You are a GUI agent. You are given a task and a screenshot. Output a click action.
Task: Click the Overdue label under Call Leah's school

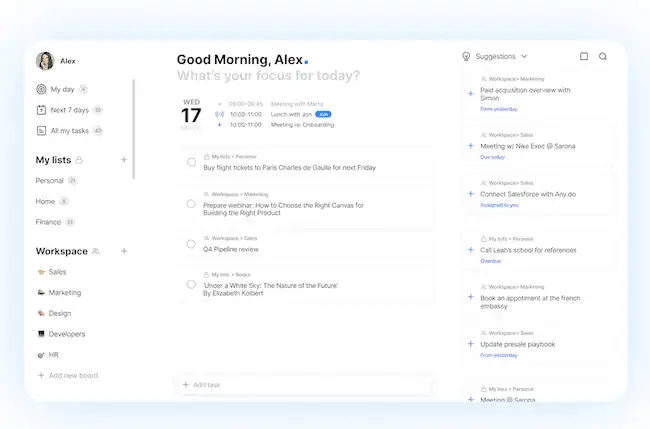click(x=490, y=261)
